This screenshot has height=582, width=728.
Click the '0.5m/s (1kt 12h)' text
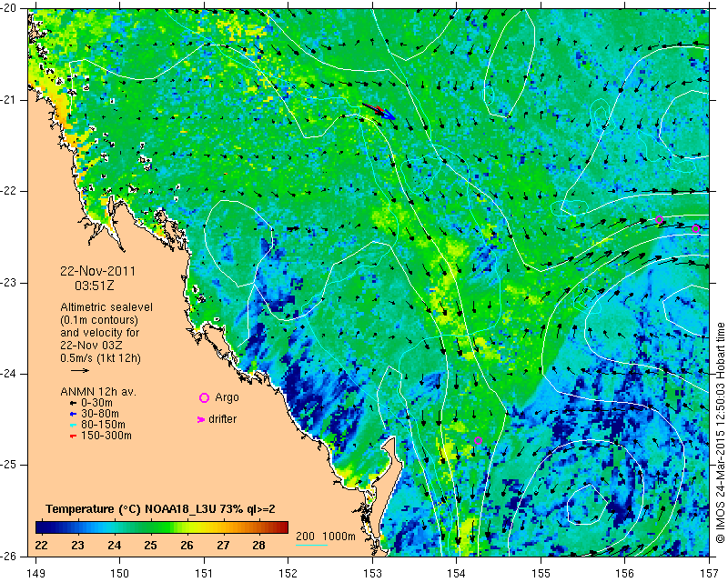tap(100, 358)
